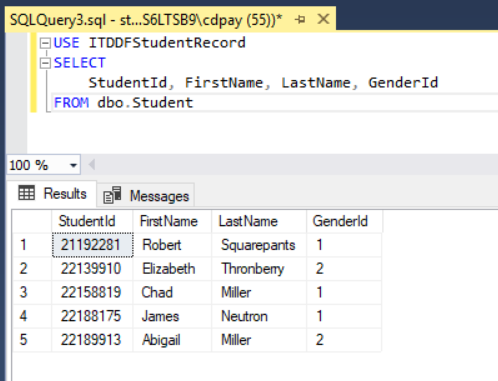Select row header number 5
This screenshot has width=498, height=381.
[32, 340]
